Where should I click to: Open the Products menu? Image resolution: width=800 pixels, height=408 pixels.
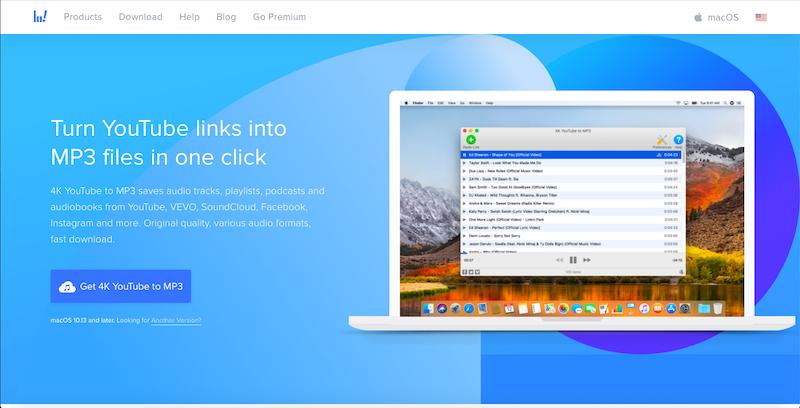(x=83, y=17)
